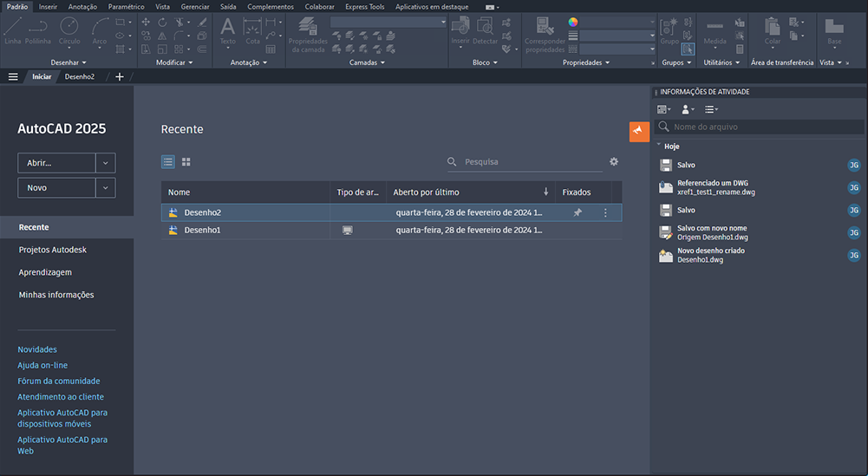This screenshot has height=476, width=868.
Task: Select the Desenho1 file row
Action: [x=391, y=231]
